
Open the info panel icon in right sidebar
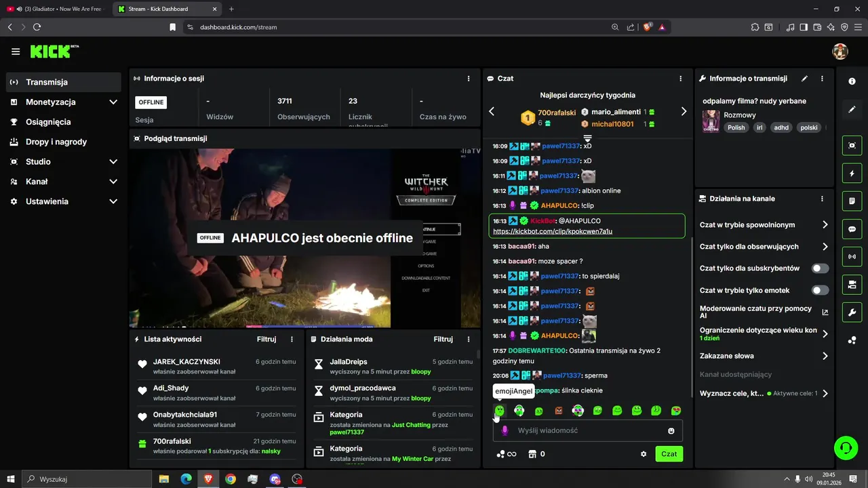point(852,81)
